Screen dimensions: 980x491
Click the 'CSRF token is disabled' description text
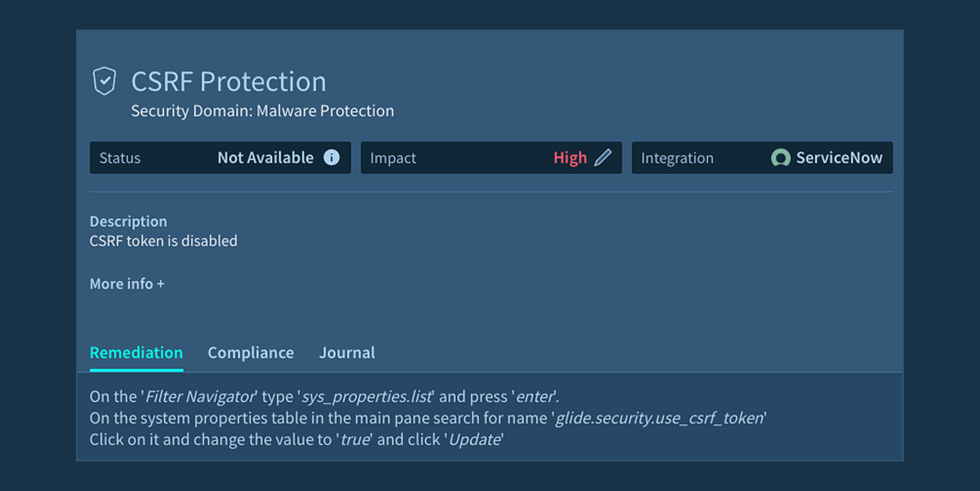[163, 241]
